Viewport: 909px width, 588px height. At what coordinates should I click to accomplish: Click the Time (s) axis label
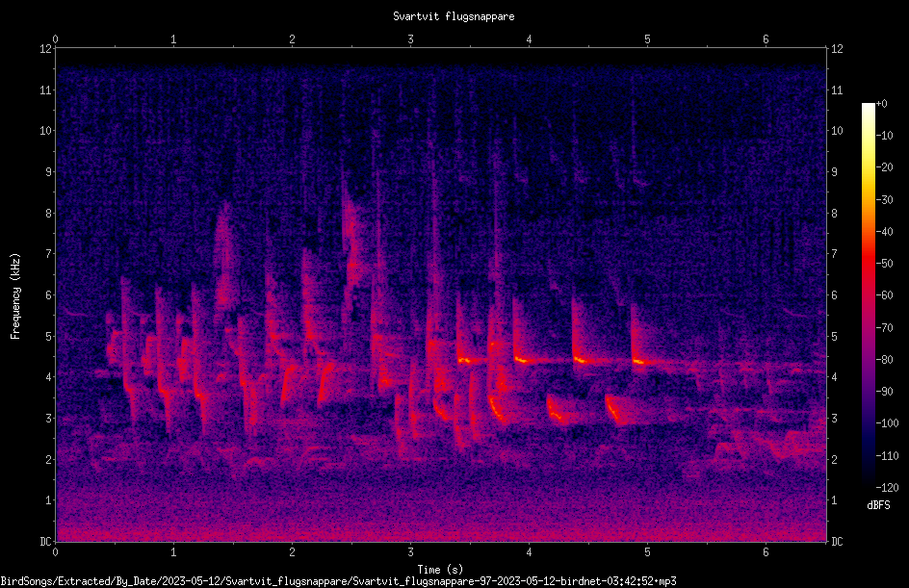pyautogui.click(x=440, y=570)
